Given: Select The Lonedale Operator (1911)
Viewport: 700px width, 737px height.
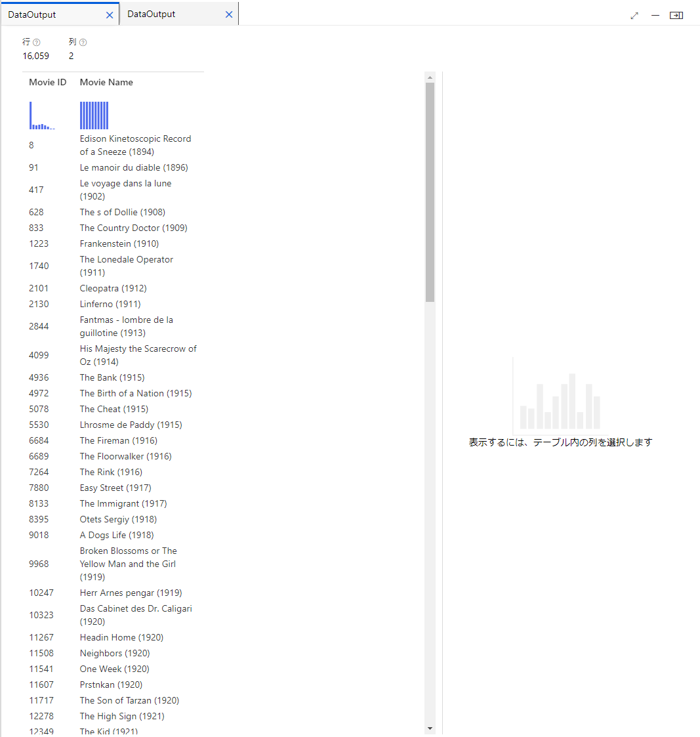Looking at the screenshot, I should click(127, 266).
